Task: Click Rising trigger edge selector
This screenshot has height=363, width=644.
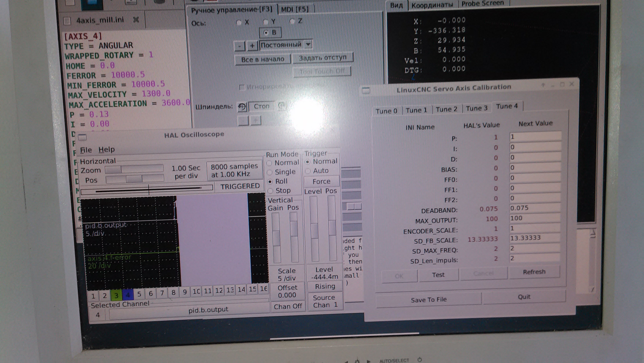Action: [x=325, y=286]
